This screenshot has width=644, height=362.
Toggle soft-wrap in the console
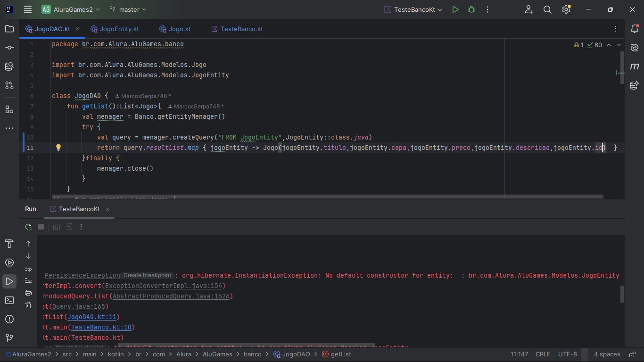click(x=28, y=268)
